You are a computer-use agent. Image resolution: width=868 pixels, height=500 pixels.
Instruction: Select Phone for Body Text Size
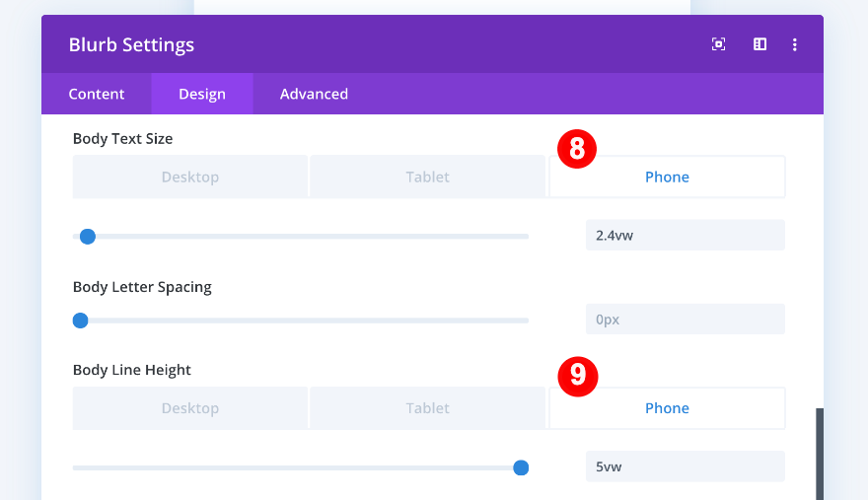667,178
